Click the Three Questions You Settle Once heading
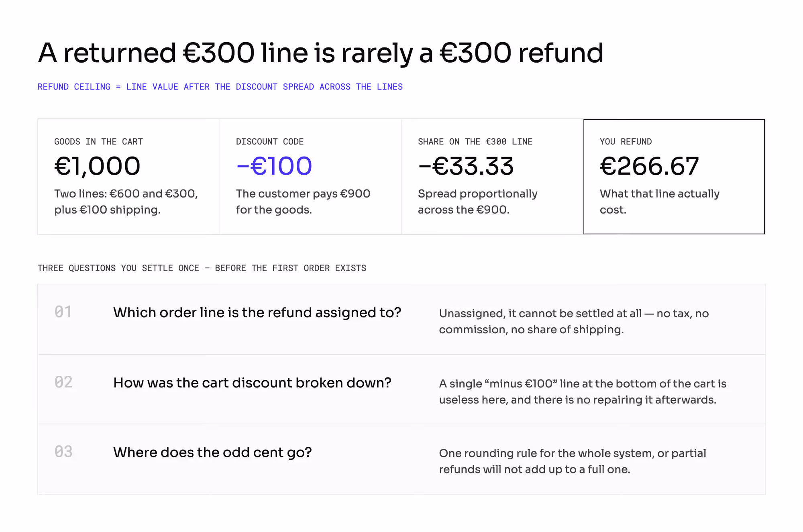The width and height of the screenshot is (803, 532). tap(202, 268)
